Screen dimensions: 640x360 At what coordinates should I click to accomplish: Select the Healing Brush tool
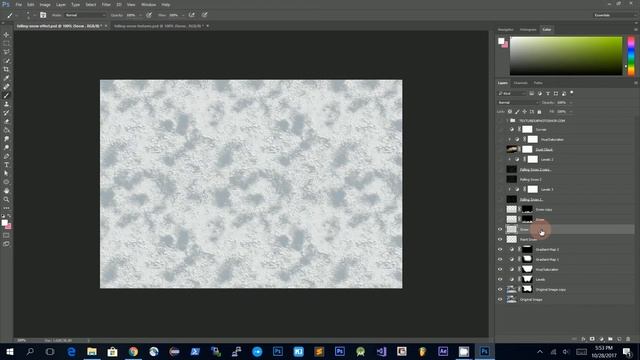point(6,87)
